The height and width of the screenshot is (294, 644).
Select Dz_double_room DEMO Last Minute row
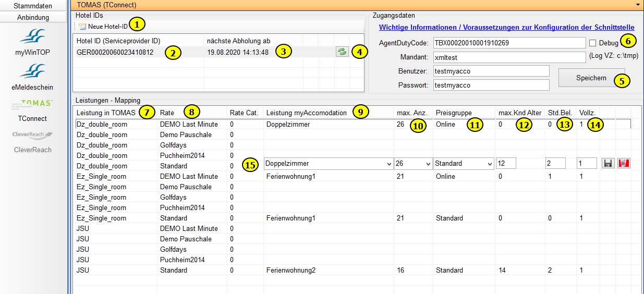pyautogui.click(x=353, y=124)
